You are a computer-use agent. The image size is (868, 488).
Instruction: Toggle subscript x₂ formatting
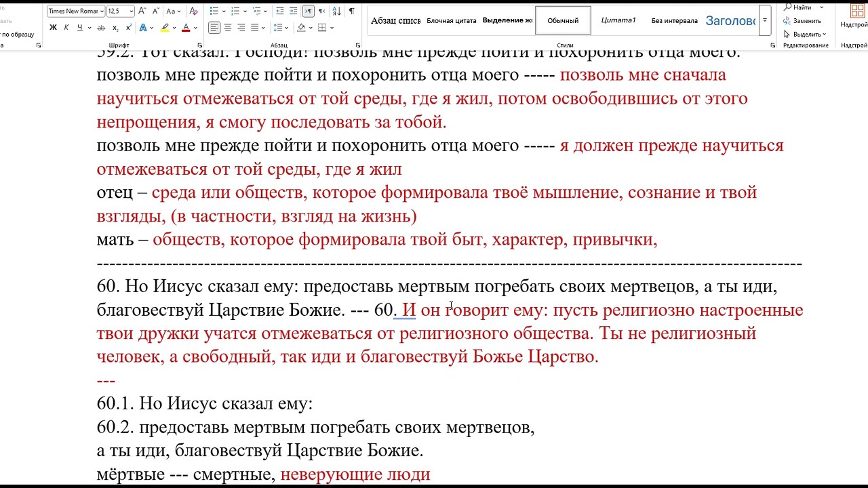115,28
